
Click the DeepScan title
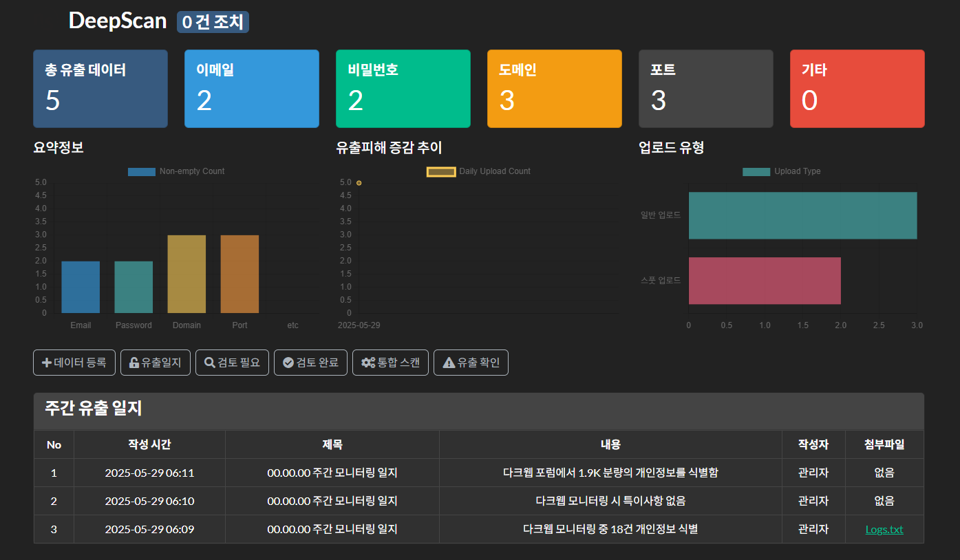(118, 21)
